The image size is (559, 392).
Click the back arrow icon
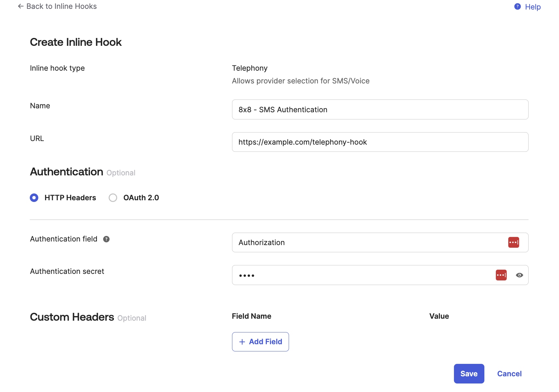tap(21, 6)
